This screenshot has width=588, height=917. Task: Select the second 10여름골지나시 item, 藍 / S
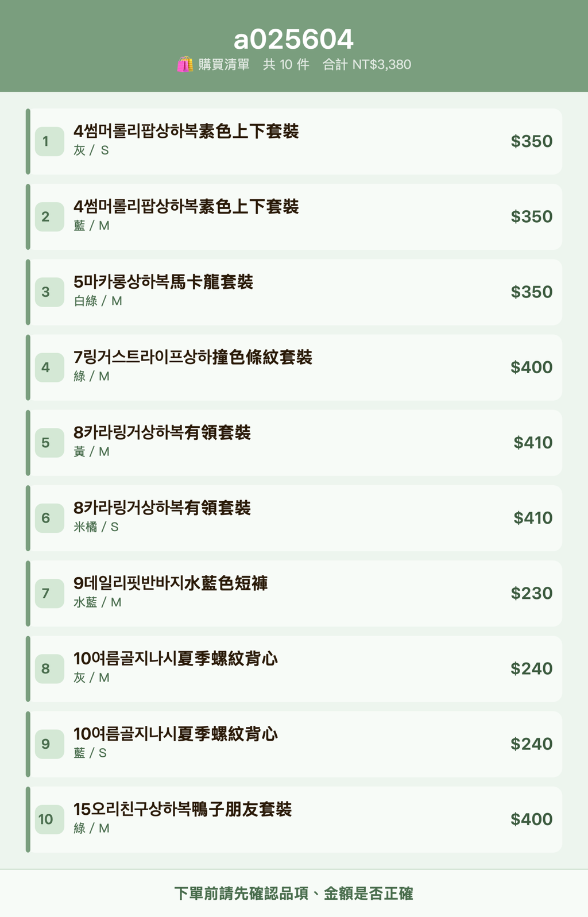[294, 744]
